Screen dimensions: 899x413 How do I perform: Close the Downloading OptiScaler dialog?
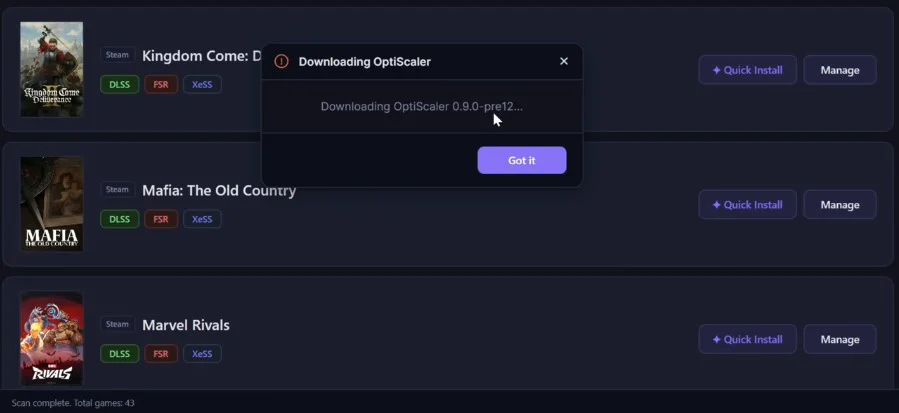564,61
